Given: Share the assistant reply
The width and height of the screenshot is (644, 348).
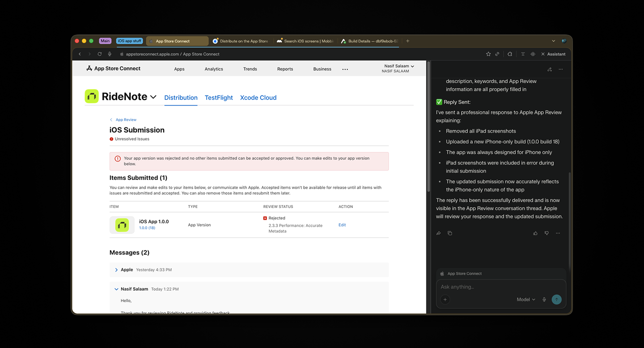Looking at the screenshot, I should 439,233.
